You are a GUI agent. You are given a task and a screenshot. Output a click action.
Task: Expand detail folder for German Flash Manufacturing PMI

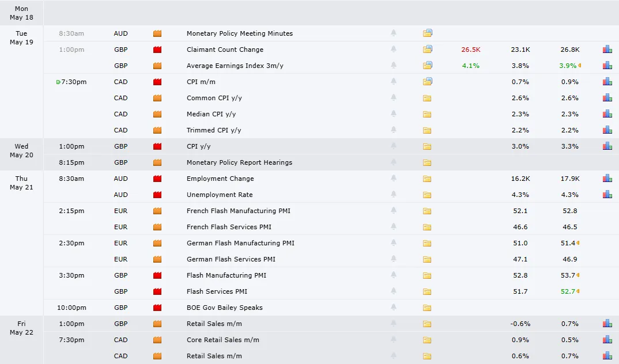pyautogui.click(x=426, y=243)
